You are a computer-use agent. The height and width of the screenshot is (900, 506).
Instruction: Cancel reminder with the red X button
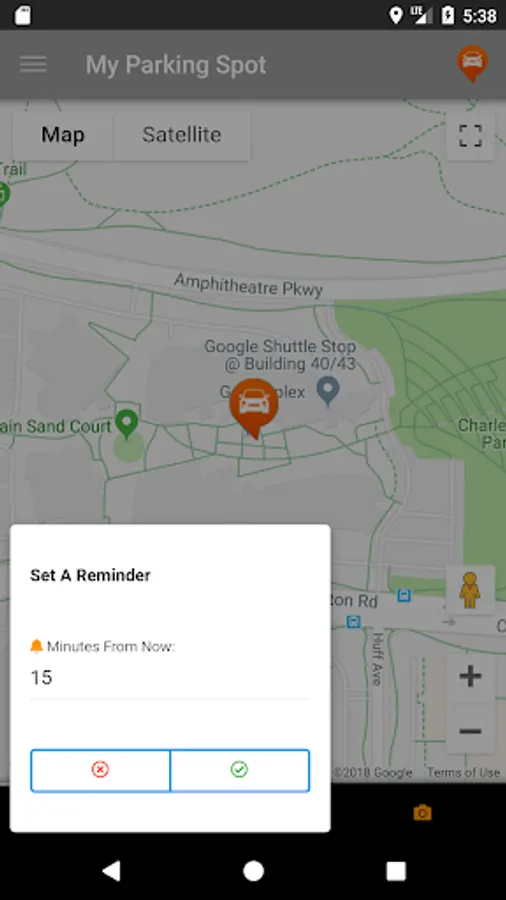pyautogui.click(x=100, y=770)
